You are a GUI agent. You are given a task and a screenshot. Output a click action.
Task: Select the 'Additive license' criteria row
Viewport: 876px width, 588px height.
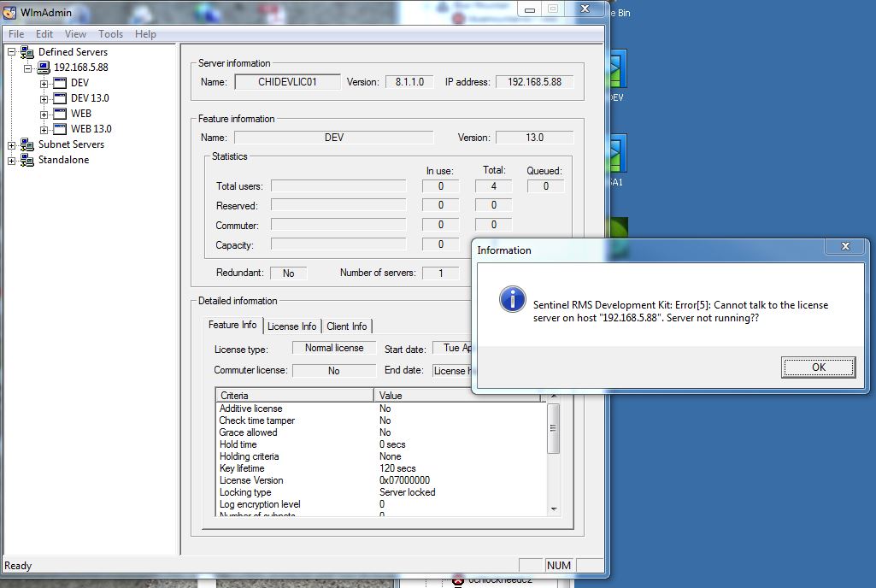pyautogui.click(x=381, y=409)
